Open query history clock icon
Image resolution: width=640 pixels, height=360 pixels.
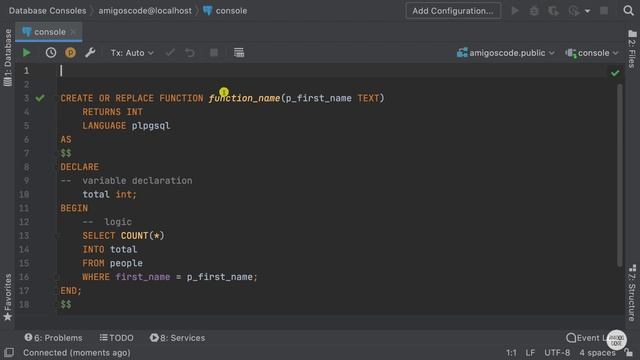tap(51, 53)
